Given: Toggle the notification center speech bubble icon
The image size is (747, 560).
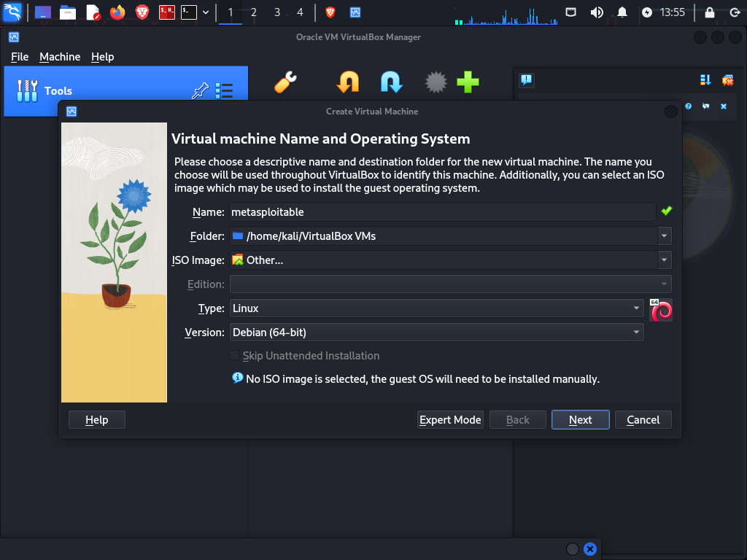Looking at the screenshot, I should 527,80.
